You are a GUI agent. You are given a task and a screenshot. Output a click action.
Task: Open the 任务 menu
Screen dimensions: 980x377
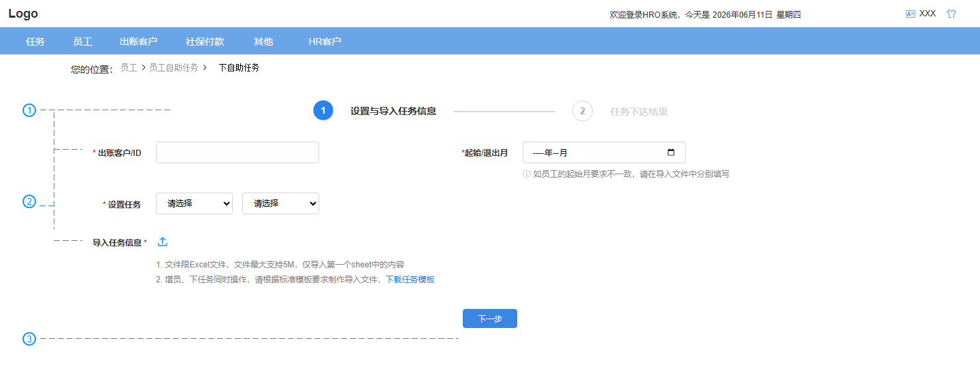click(35, 42)
